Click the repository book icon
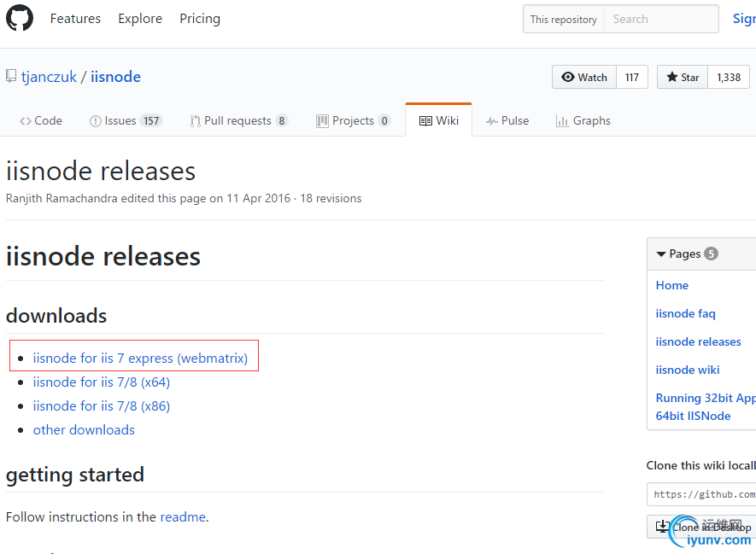This screenshot has width=756, height=554. pos(11,76)
